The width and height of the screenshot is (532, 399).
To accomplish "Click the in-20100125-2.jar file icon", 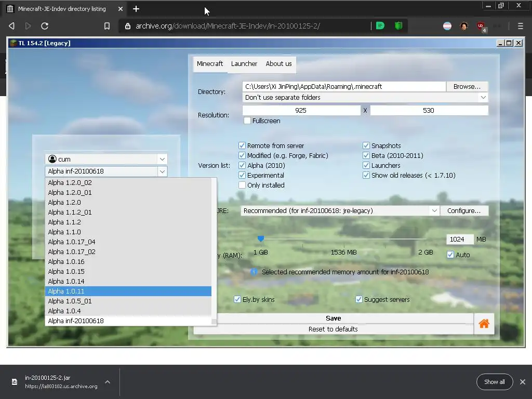I will [15, 382].
